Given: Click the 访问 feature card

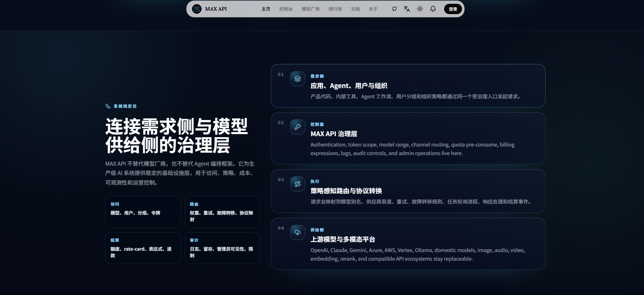Looking at the screenshot, I should click(143, 212).
